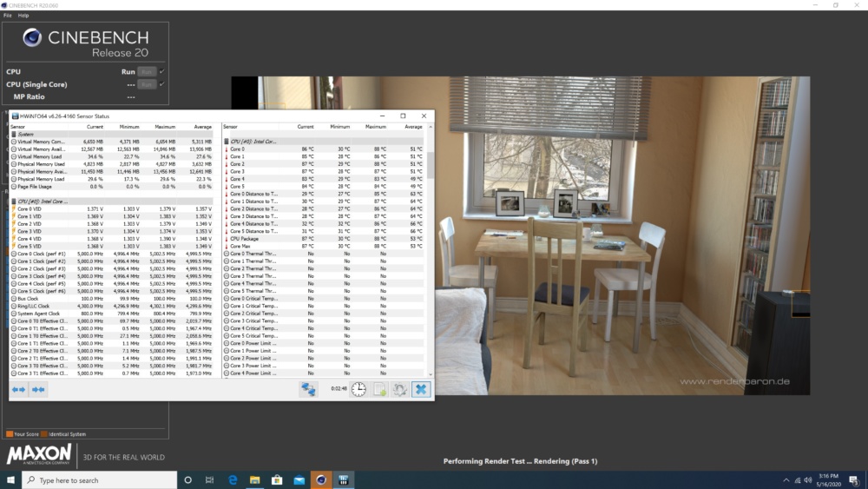Open the network icon in the system tray

(797, 480)
